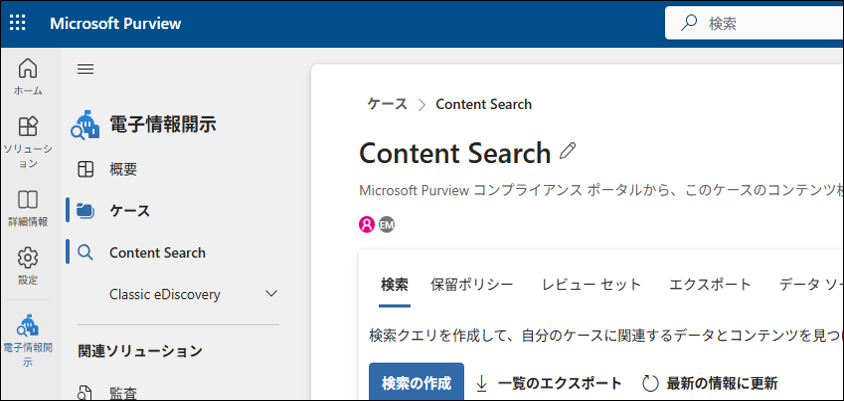Image resolution: width=844 pixels, height=401 pixels.
Task: Select 電子情報開示 icon in left rail
Action: [28, 339]
